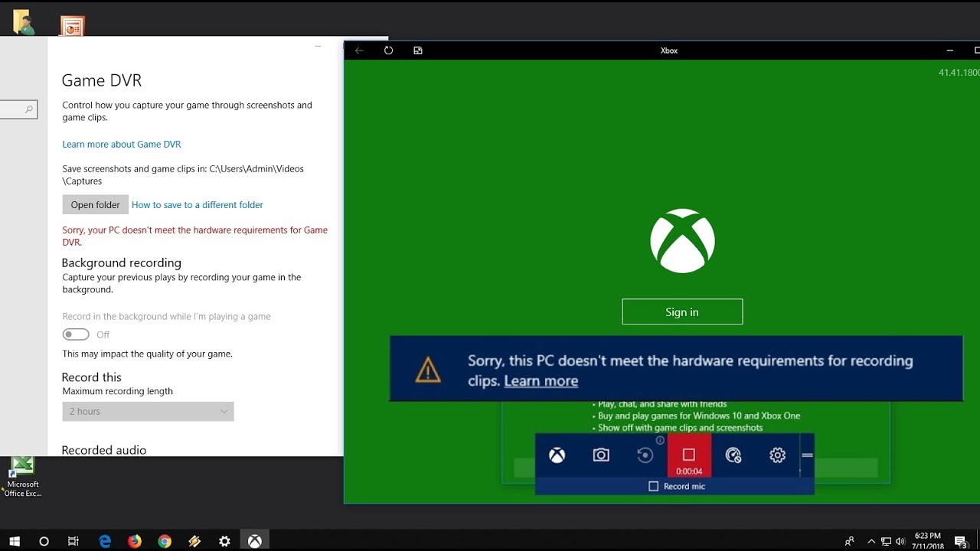Take a screenshot with Game bar camera
The height and width of the screenshot is (551, 980).
pyautogui.click(x=601, y=455)
